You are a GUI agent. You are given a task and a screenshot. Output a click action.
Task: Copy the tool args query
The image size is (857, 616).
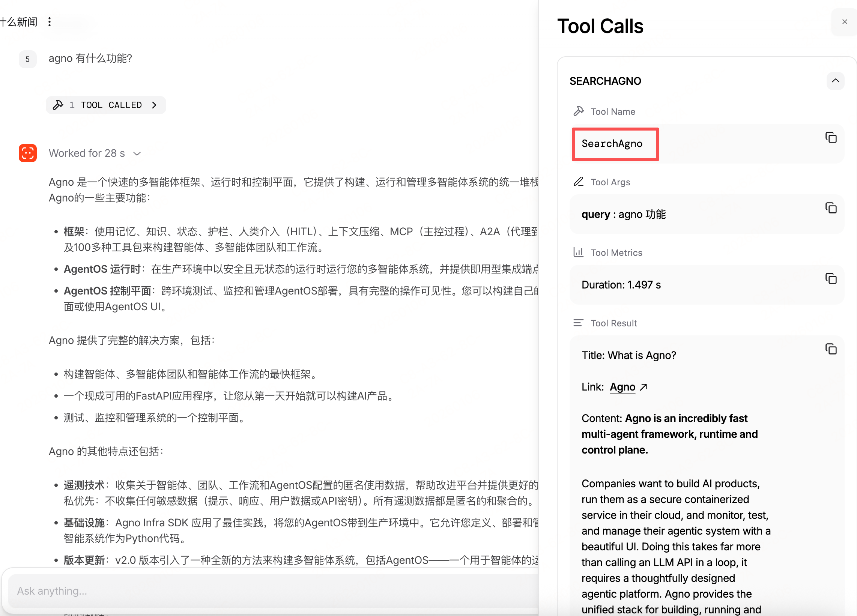pos(831,208)
